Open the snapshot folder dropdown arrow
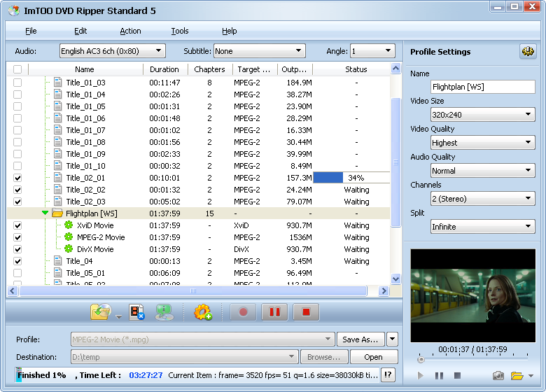The width and height of the screenshot is (546, 392). tap(531, 376)
